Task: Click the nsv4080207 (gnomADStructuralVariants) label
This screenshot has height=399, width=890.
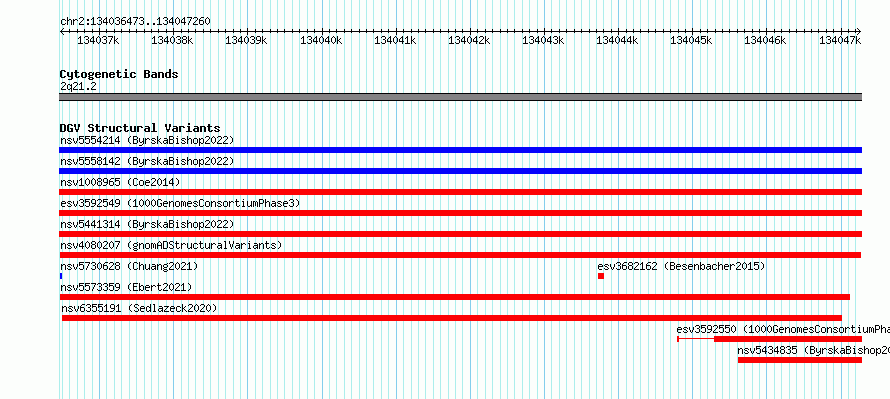Action: click(x=171, y=245)
